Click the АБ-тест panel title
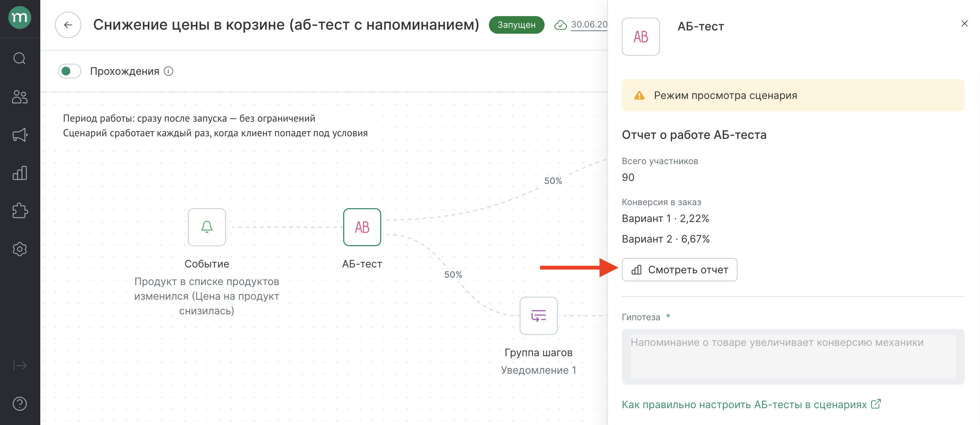Image resolution: width=980 pixels, height=425 pixels. click(701, 26)
